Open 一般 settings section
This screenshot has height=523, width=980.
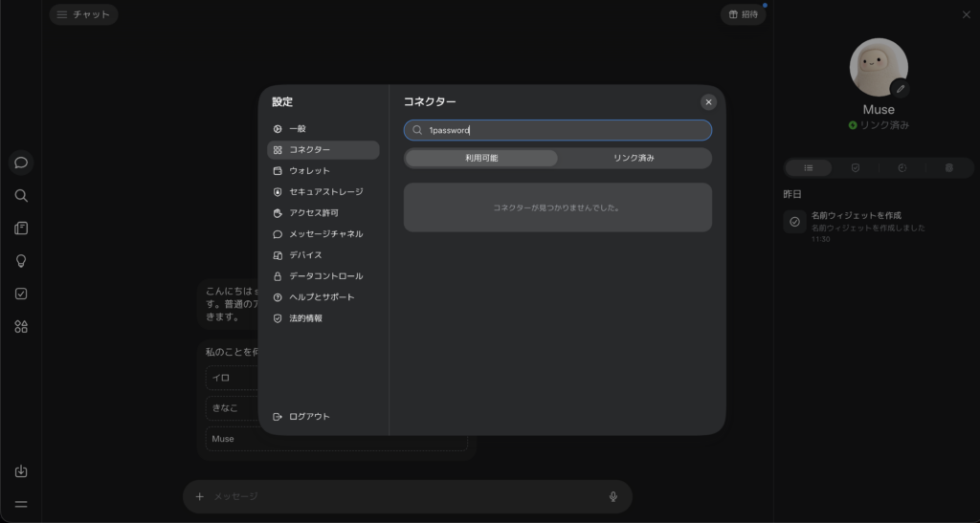coord(323,128)
